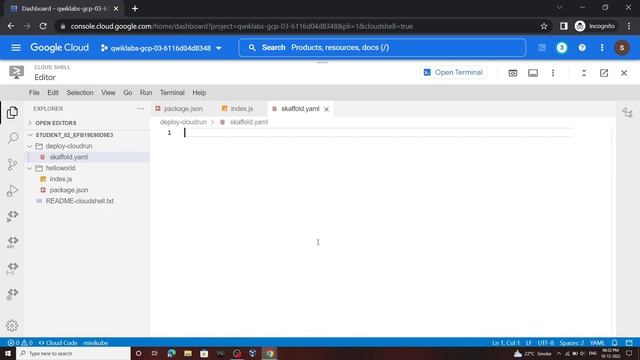Image resolution: width=640 pixels, height=360 pixels.
Task: Open the browser tab search chevron
Action: tap(560, 8)
